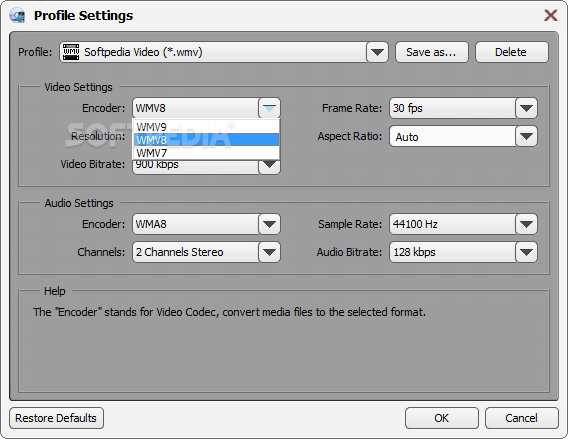Close the Profile Settings dialog
This screenshot has width=568, height=439.
(551, 15)
